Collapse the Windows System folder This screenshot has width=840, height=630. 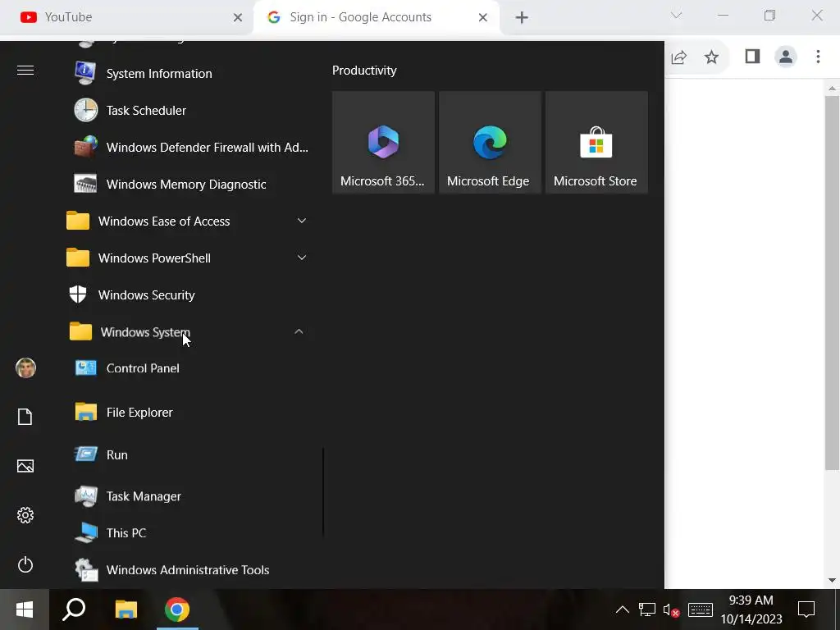(x=188, y=332)
